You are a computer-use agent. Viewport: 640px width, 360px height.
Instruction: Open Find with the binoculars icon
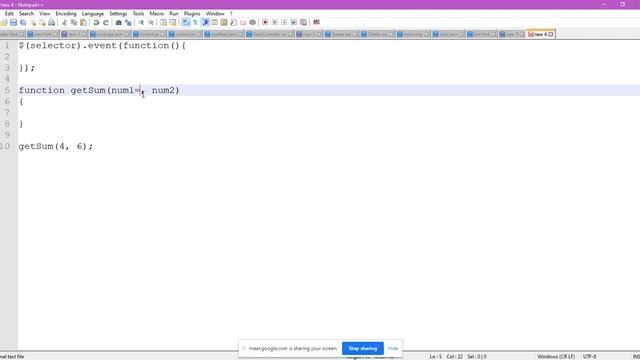point(118,22)
